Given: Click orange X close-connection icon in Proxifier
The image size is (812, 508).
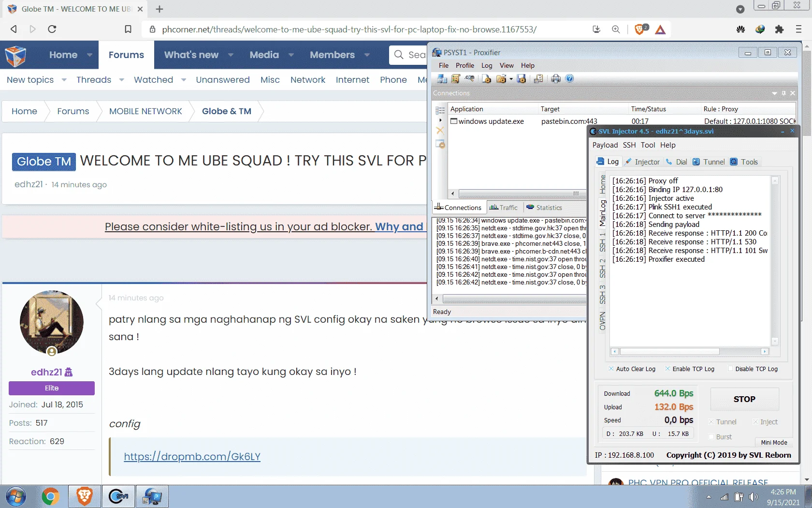Looking at the screenshot, I should click(x=440, y=130).
